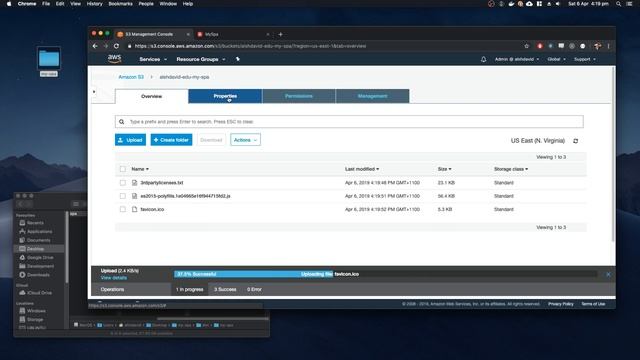Screen dimensions: 640x360
Task: Open 3rdpartylicenses.txt object
Action: click(162, 183)
